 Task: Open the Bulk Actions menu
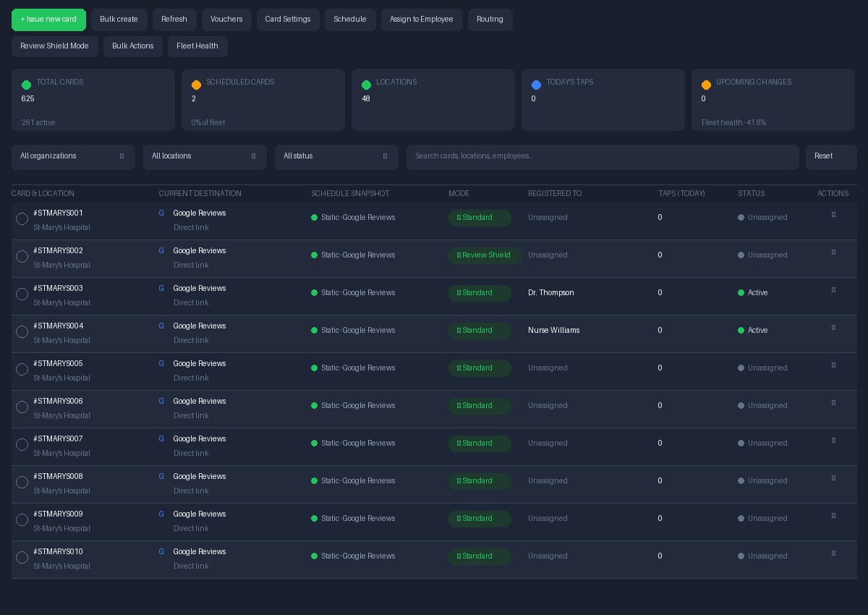[133, 46]
